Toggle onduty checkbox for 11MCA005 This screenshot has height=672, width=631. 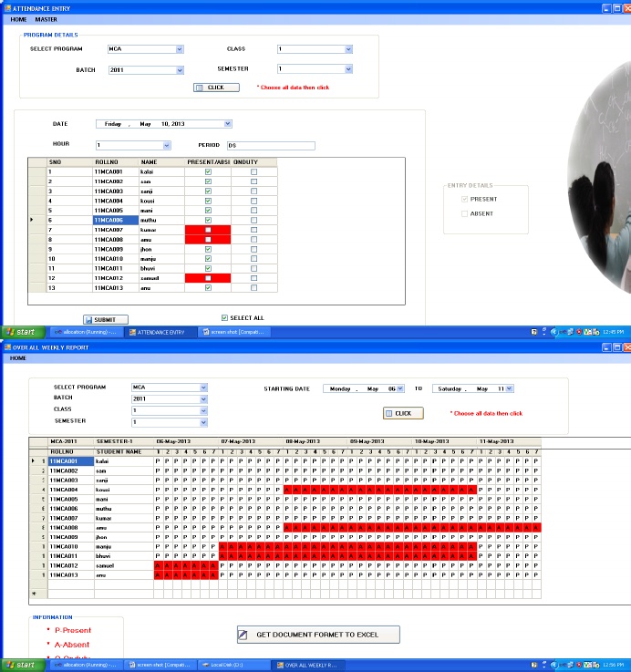pyautogui.click(x=253, y=211)
